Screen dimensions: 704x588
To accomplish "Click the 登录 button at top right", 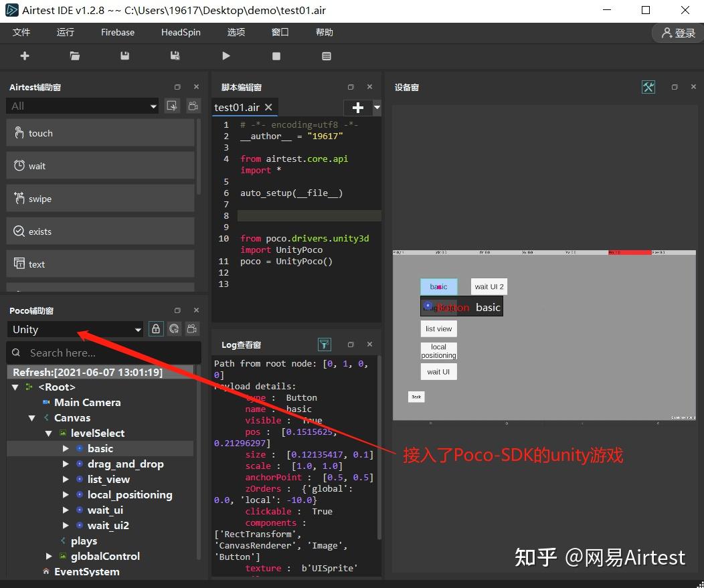I will click(677, 32).
